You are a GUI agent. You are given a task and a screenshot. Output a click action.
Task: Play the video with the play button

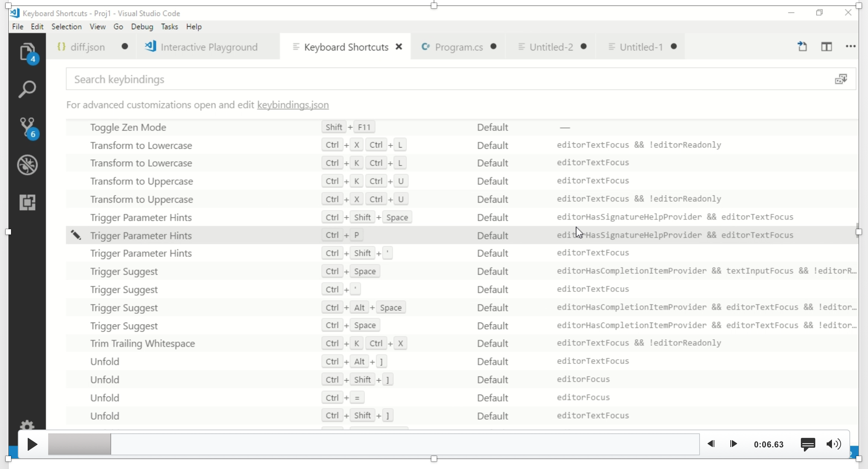[32, 445]
